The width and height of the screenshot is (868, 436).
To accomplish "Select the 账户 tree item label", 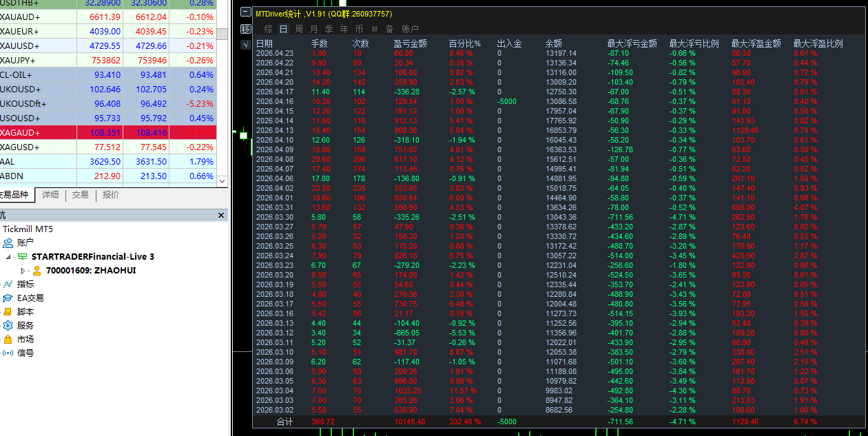I will (x=25, y=242).
